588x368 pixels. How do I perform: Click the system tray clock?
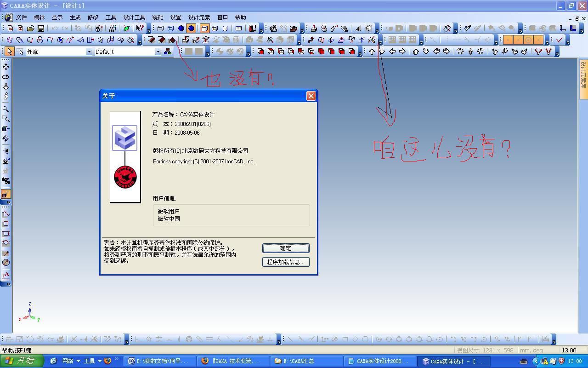(575, 361)
